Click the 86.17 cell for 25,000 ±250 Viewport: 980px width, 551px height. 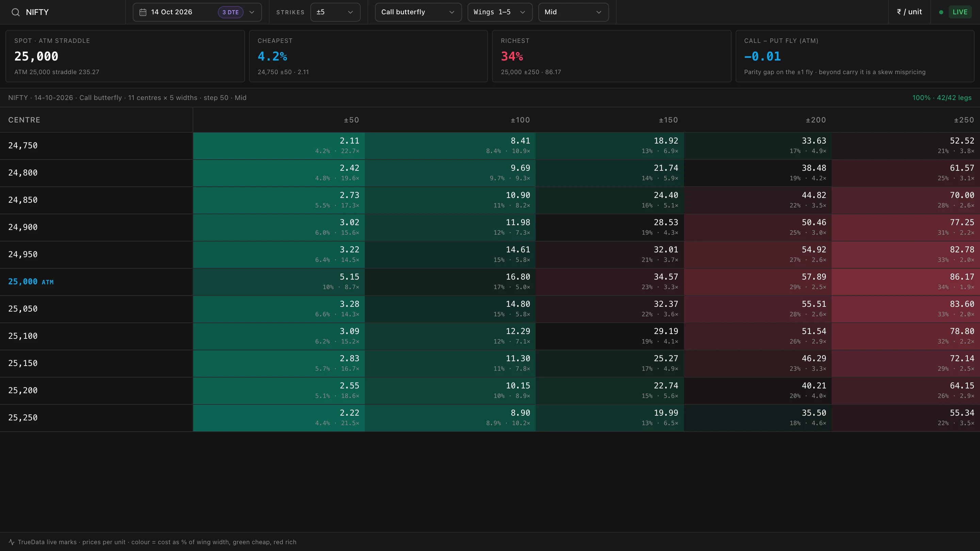click(x=905, y=282)
